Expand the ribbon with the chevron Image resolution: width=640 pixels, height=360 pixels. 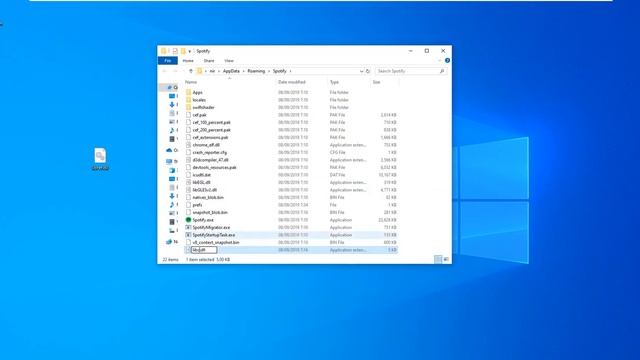point(440,60)
